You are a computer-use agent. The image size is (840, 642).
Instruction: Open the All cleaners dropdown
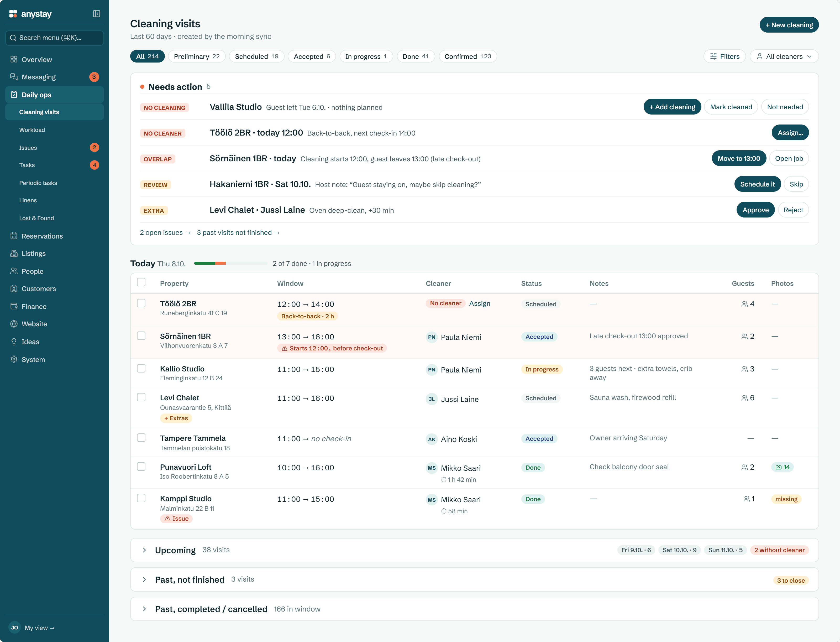click(784, 56)
